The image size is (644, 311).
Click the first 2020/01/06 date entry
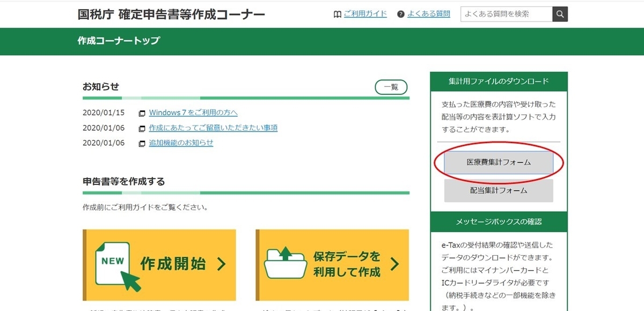[x=104, y=128]
